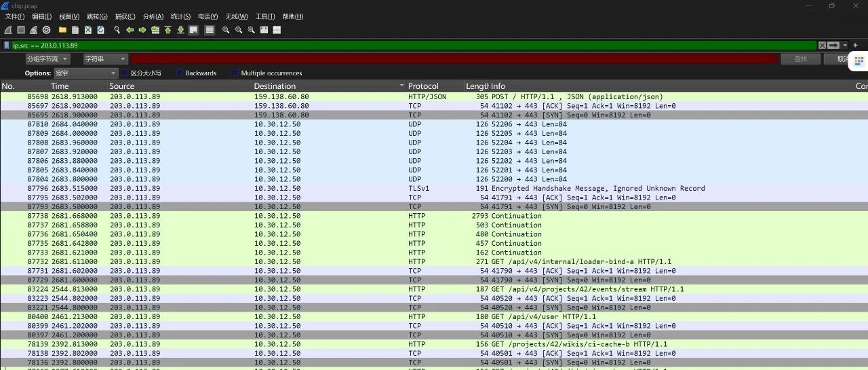Open the 编辑(E) menu

(x=41, y=16)
